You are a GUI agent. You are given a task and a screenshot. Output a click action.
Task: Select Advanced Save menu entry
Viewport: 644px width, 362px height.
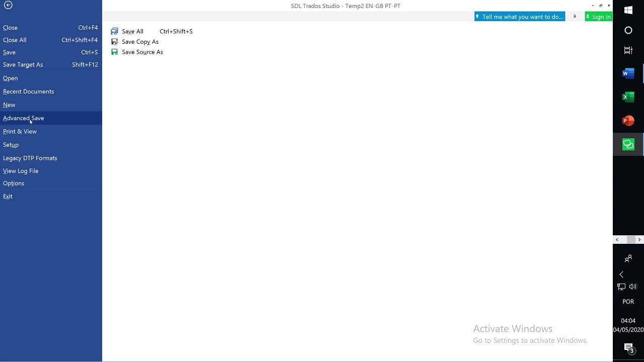(x=50, y=118)
